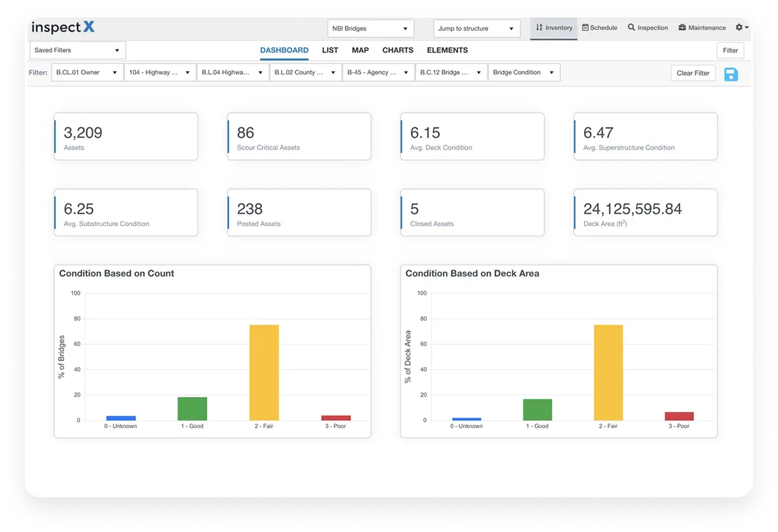Click the inspectX logo

pos(62,27)
